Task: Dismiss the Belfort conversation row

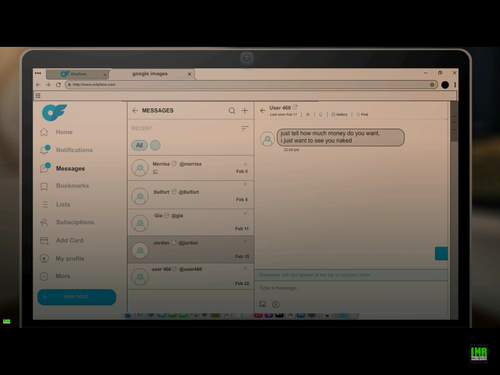Action: pyautogui.click(x=245, y=184)
